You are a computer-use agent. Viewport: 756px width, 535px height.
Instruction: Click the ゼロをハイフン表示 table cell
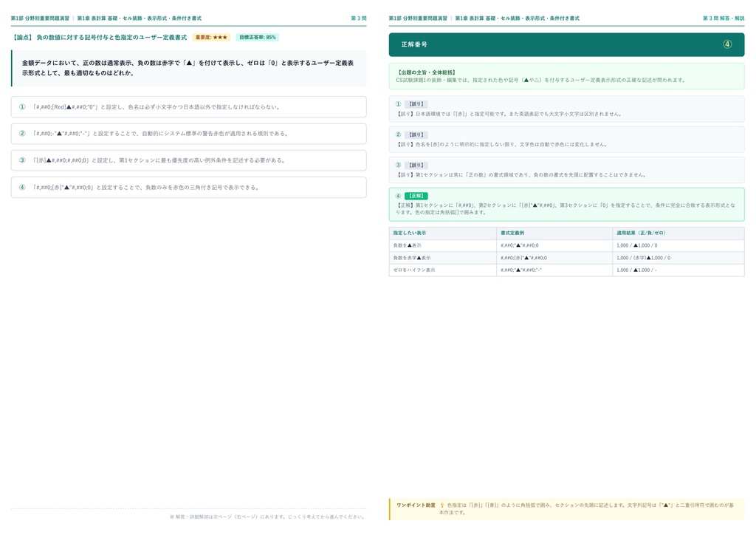443,270
